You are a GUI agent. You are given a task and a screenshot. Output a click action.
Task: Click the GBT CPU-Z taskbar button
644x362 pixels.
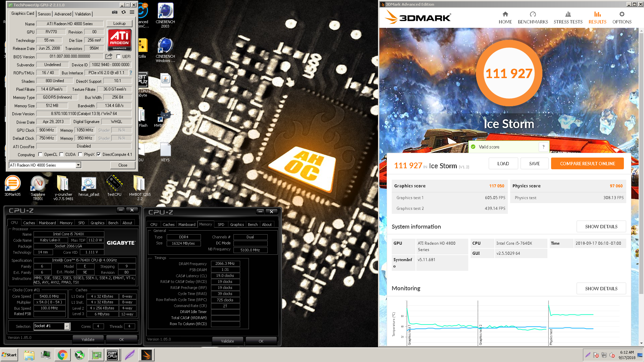pos(112,355)
